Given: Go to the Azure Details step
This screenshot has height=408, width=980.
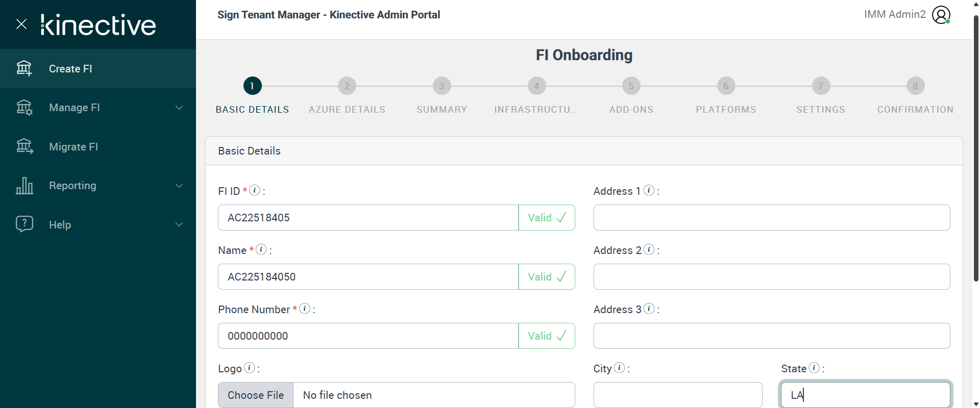Looking at the screenshot, I should click(x=347, y=86).
